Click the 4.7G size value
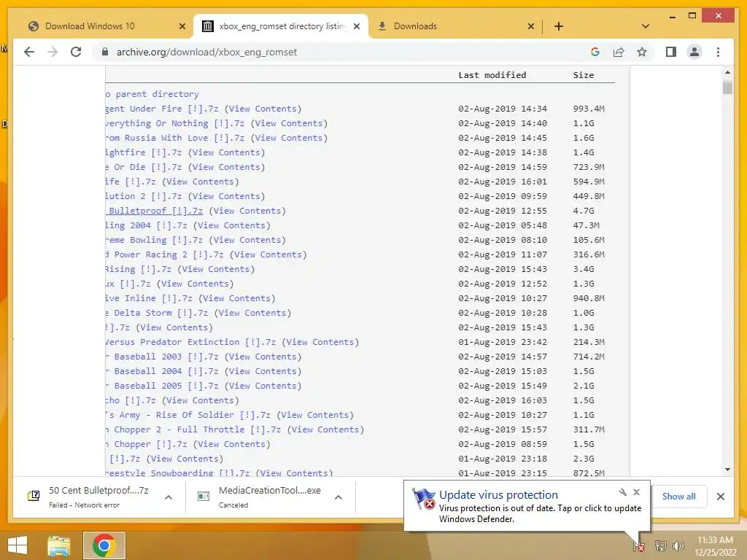The image size is (747, 560). click(x=584, y=211)
